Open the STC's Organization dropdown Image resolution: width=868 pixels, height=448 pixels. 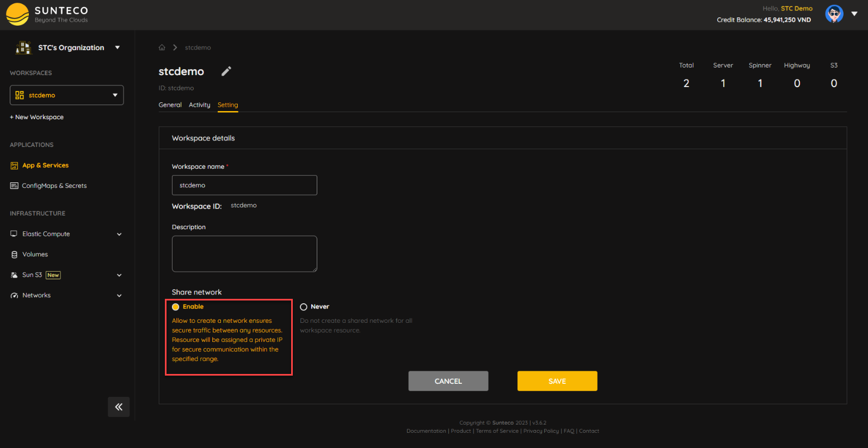(117, 47)
